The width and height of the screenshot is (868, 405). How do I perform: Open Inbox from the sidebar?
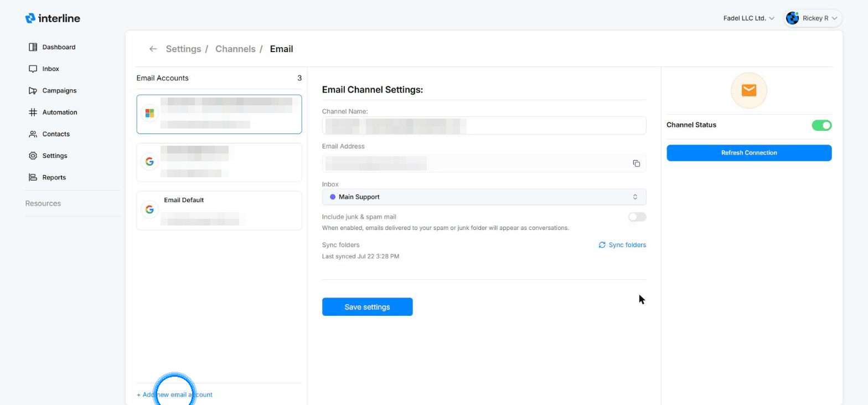point(50,69)
